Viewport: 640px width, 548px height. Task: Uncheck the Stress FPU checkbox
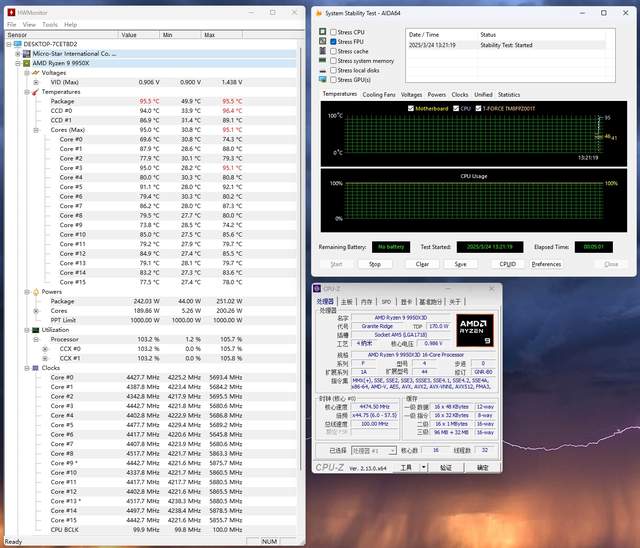(334, 41)
